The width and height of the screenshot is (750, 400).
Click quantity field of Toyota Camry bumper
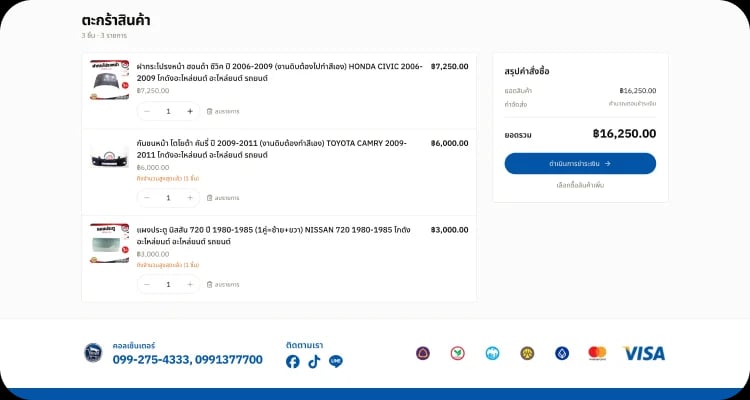(x=168, y=198)
